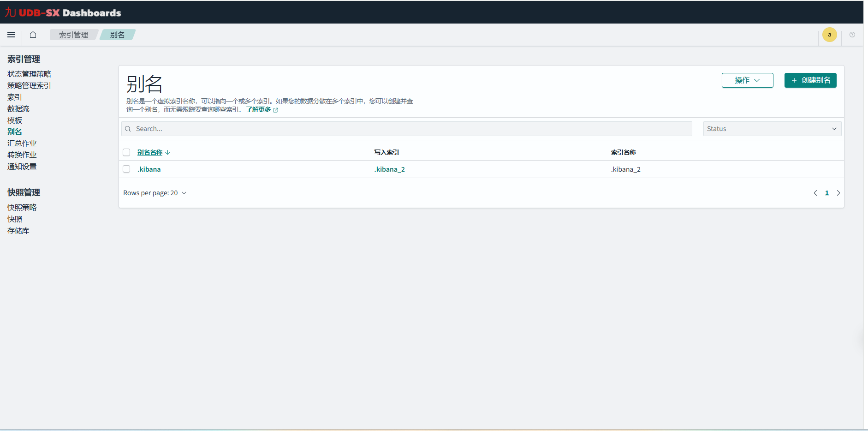Open the user avatar menu
This screenshot has height=431, width=868.
coord(829,35)
